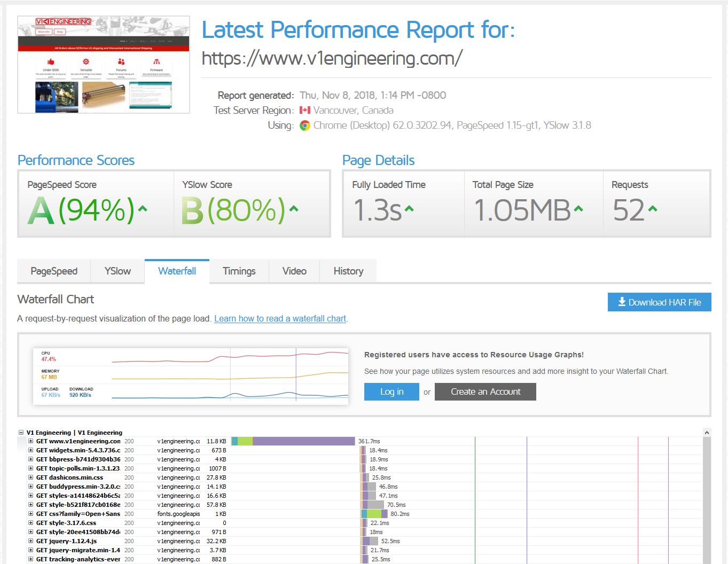The width and height of the screenshot is (728, 564).
Task: Click the A (94%) PageSpeed grade
Action: (x=81, y=210)
